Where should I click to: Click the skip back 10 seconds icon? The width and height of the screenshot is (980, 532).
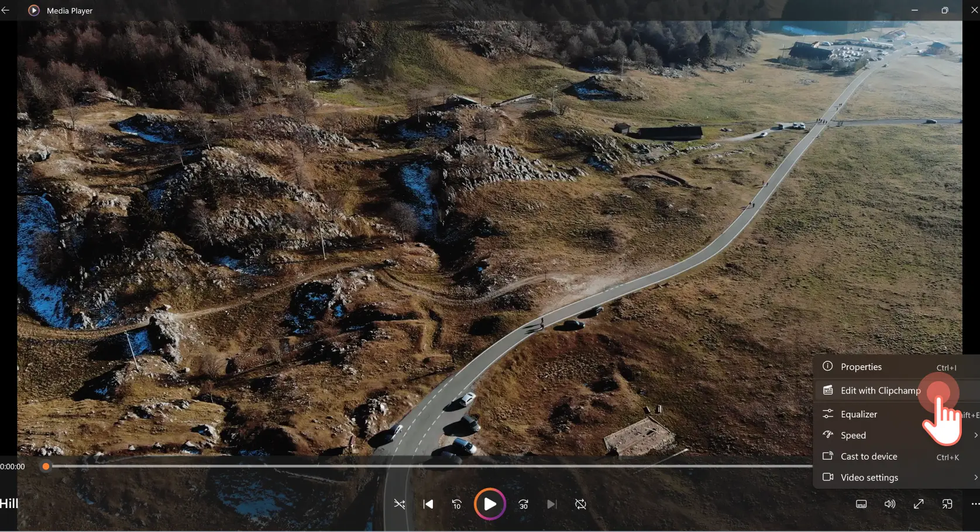tap(457, 504)
